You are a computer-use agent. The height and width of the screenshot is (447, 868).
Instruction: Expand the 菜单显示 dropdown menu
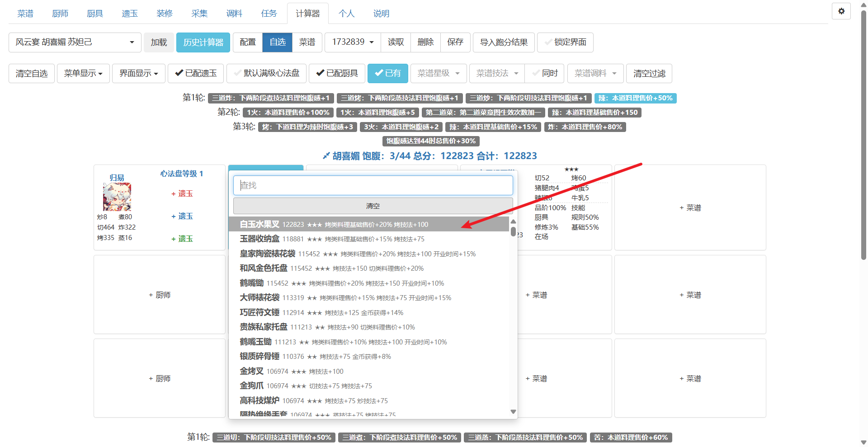coord(83,73)
